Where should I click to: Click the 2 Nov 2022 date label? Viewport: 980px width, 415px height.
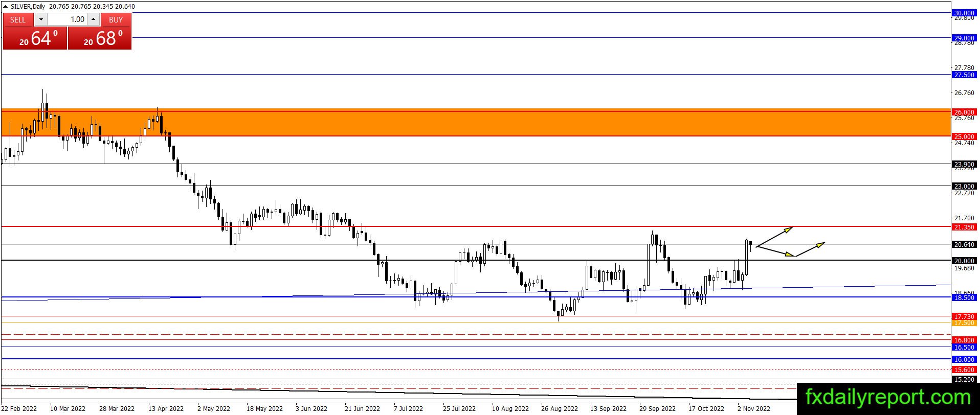(x=753, y=408)
